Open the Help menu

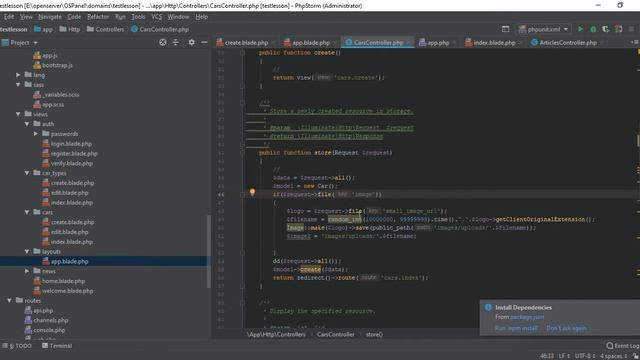201,17
